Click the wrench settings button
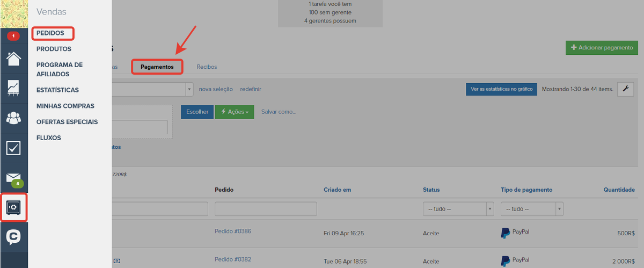The height and width of the screenshot is (268, 644). coord(625,89)
